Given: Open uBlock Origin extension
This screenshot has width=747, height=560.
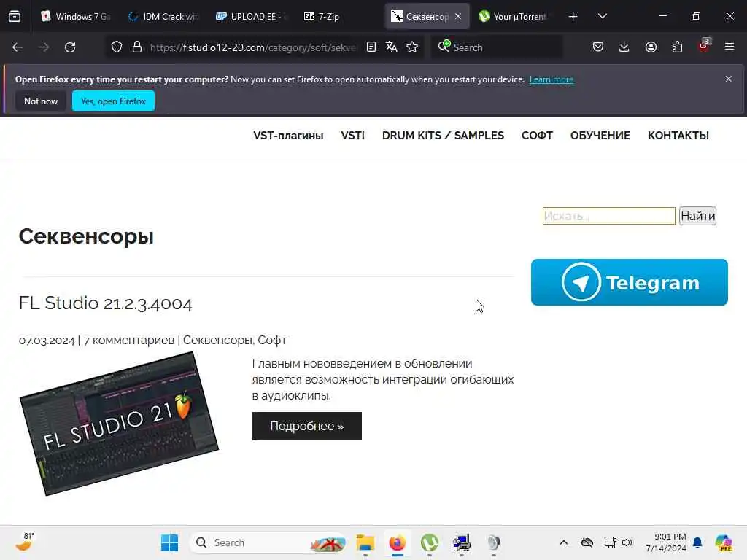Looking at the screenshot, I should (x=704, y=46).
